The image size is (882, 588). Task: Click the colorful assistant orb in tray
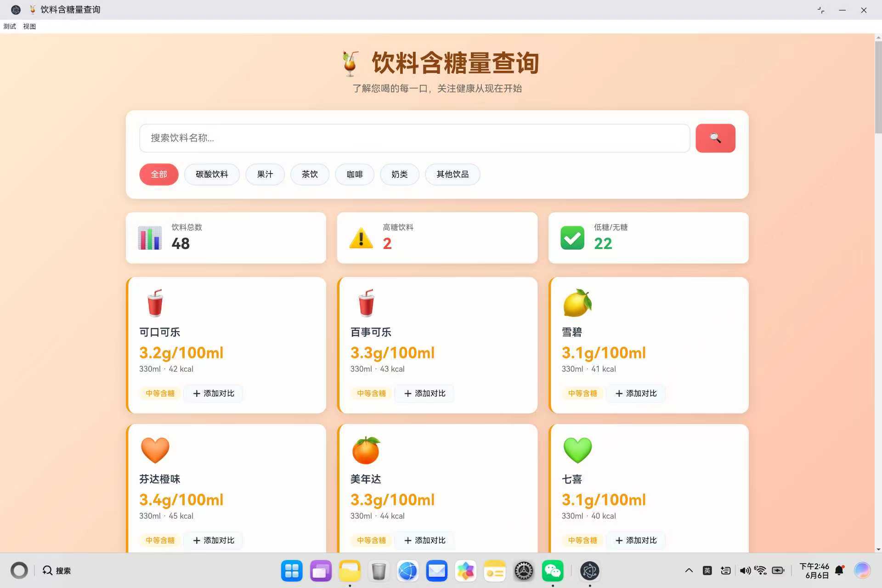click(862, 571)
